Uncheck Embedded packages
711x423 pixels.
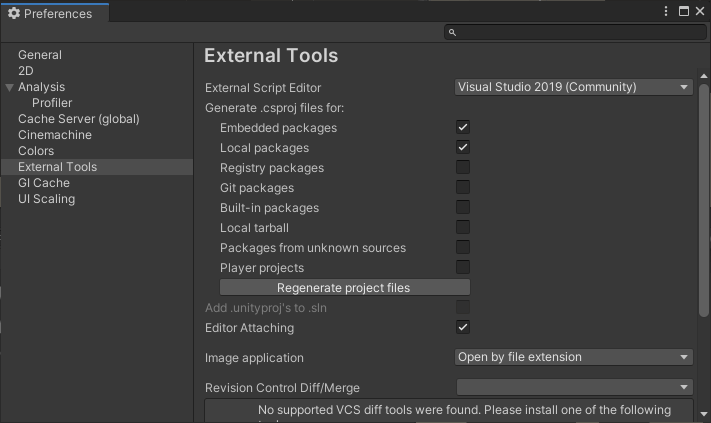click(463, 127)
